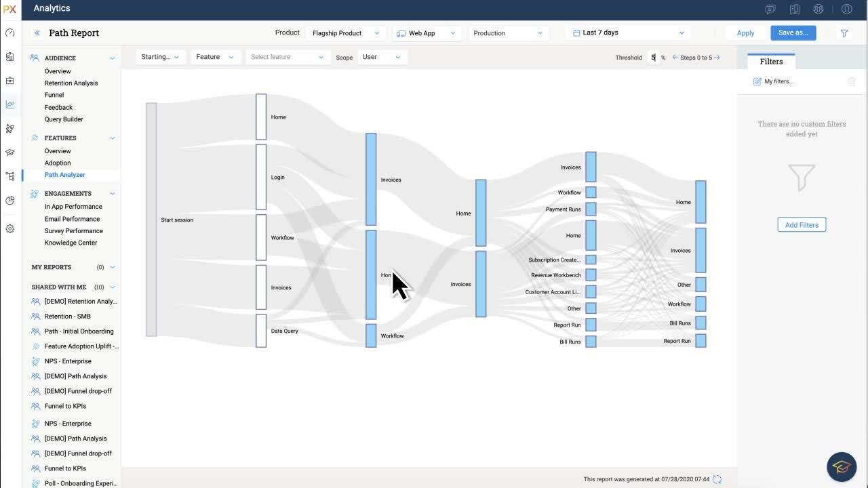
Task: Click the Threshold percentage field
Action: point(654,58)
